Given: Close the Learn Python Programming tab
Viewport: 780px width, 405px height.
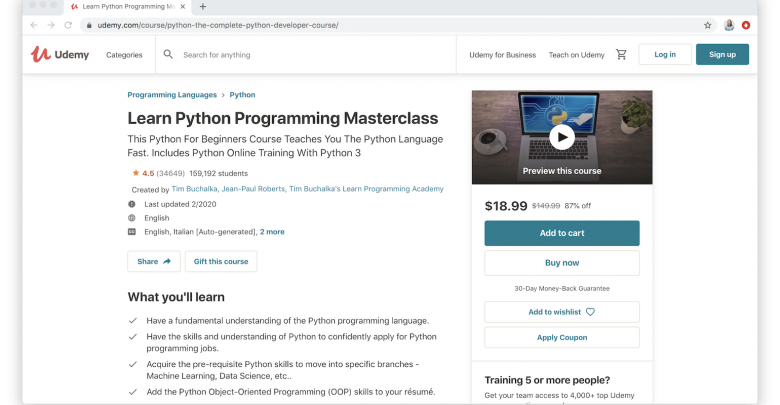Looking at the screenshot, I should (x=183, y=6).
